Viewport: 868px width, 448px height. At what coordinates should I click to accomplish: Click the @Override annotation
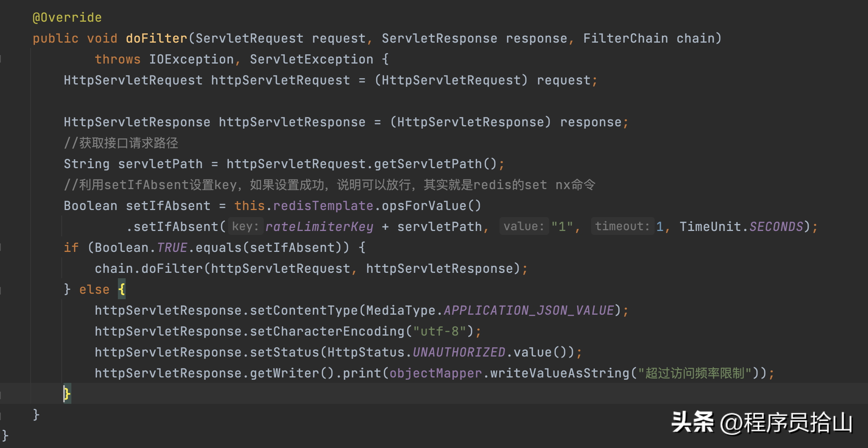click(67, 17)
